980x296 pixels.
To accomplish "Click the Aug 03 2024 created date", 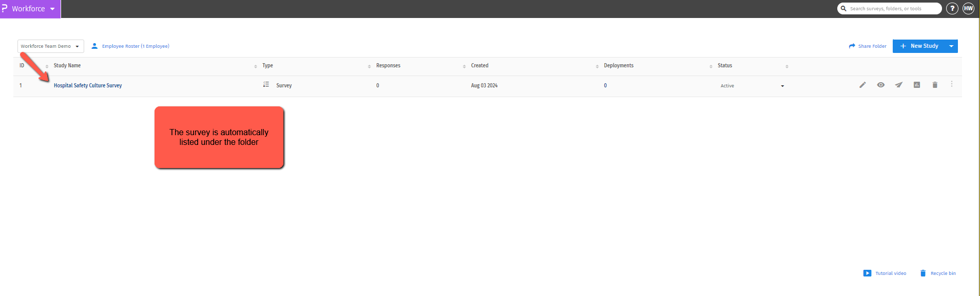I will click(x=484, y=86).
